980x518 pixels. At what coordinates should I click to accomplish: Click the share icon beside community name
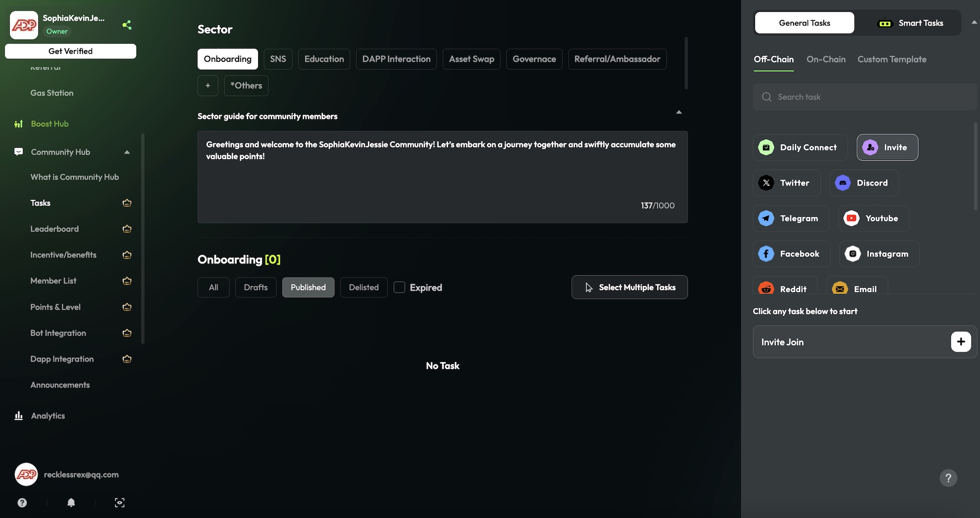coord(126,25)
